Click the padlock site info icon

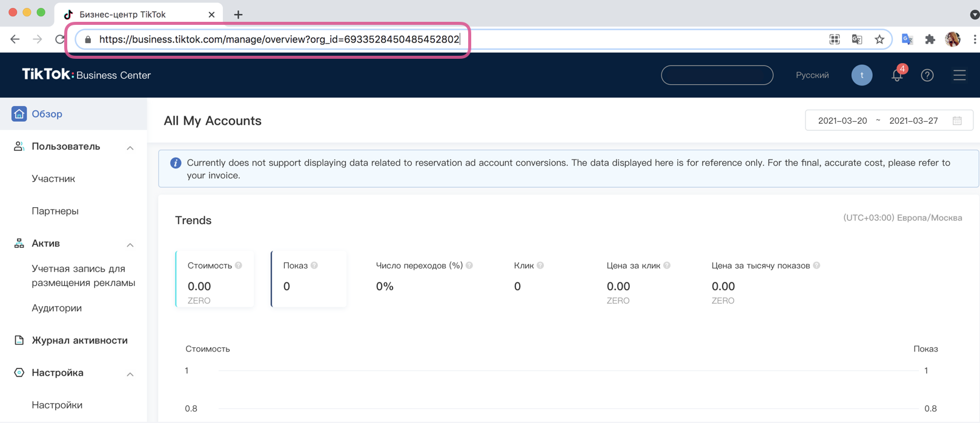click(88, 39)
